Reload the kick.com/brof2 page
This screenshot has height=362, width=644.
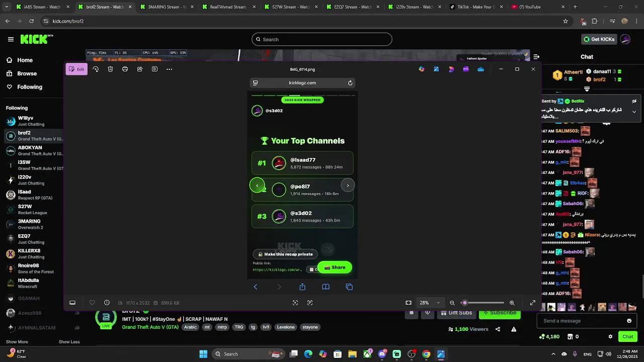(x=31, y=21)
